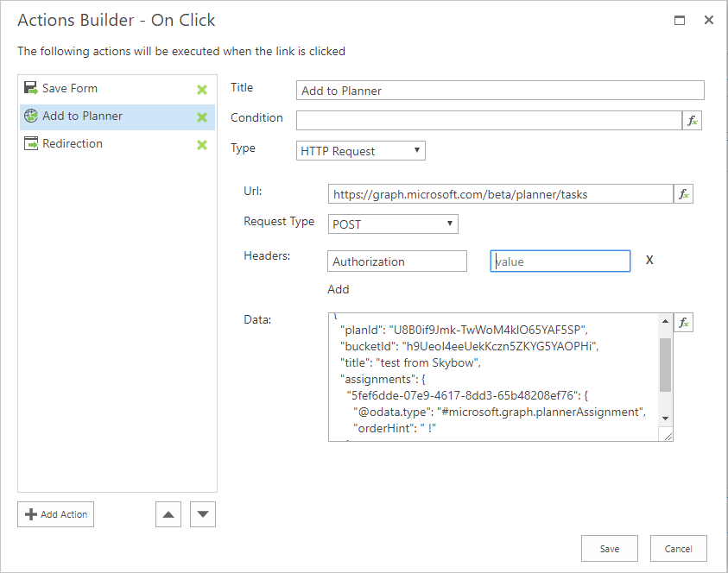Click the Add Action button
Viewport: 728px width, 573px height.
(x=56, y=514)
